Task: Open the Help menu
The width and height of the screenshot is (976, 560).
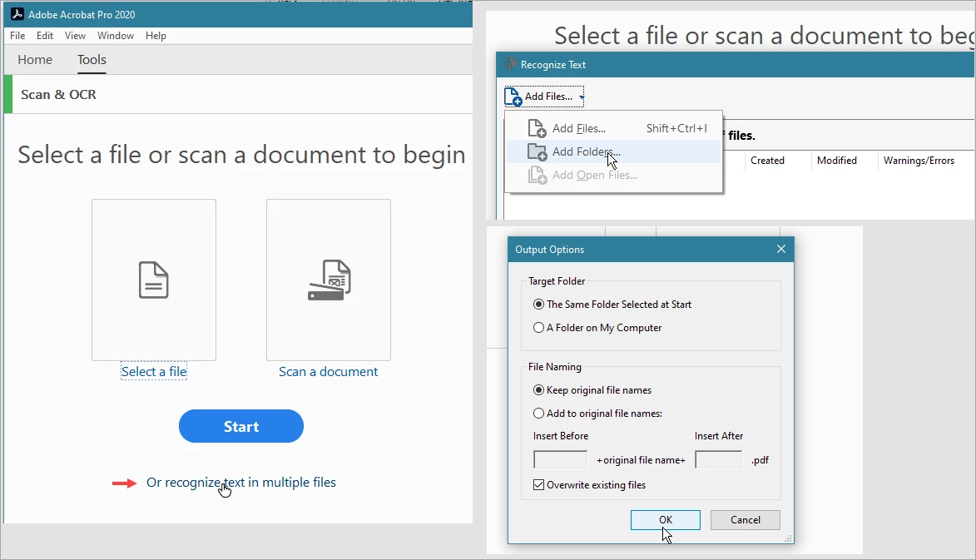Action: click(x=156, y=36)
